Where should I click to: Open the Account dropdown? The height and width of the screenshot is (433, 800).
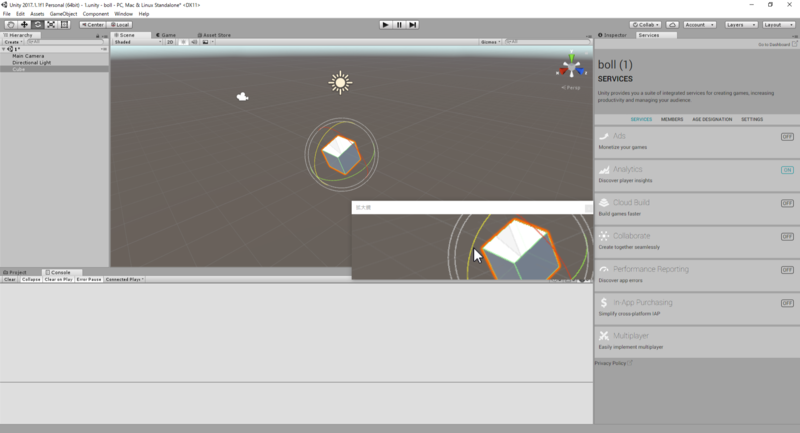pos(699,24)
